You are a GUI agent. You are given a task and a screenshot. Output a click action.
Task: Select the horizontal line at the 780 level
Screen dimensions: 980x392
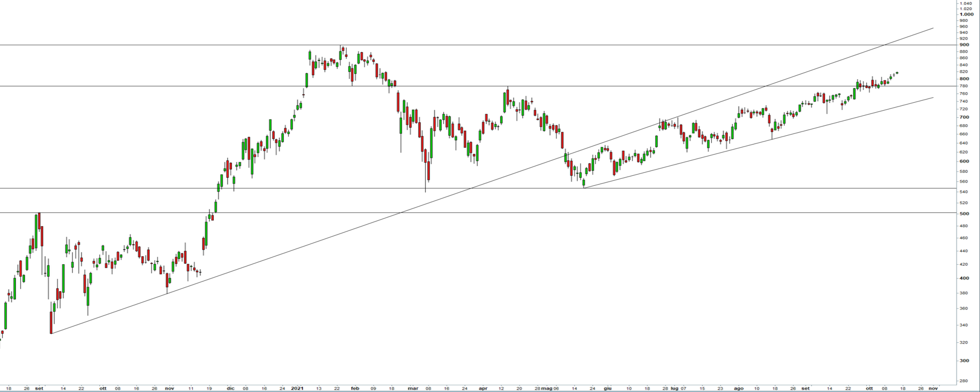[x=157, y=86]
